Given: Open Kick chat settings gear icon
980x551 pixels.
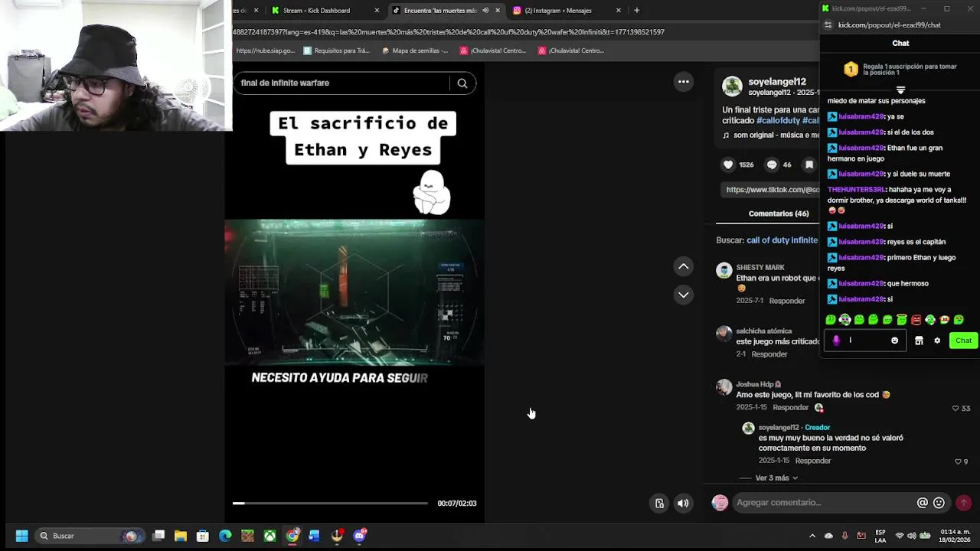Looking at the screenshot, I should click(x=937, y=341).
